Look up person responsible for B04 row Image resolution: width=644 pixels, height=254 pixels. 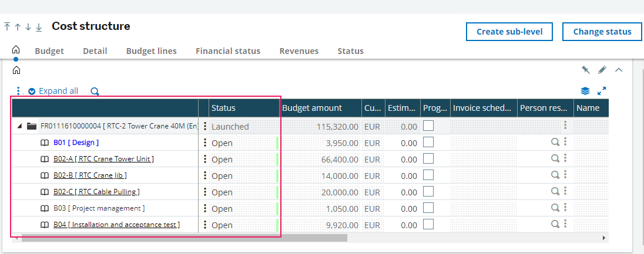coord(555,224)
